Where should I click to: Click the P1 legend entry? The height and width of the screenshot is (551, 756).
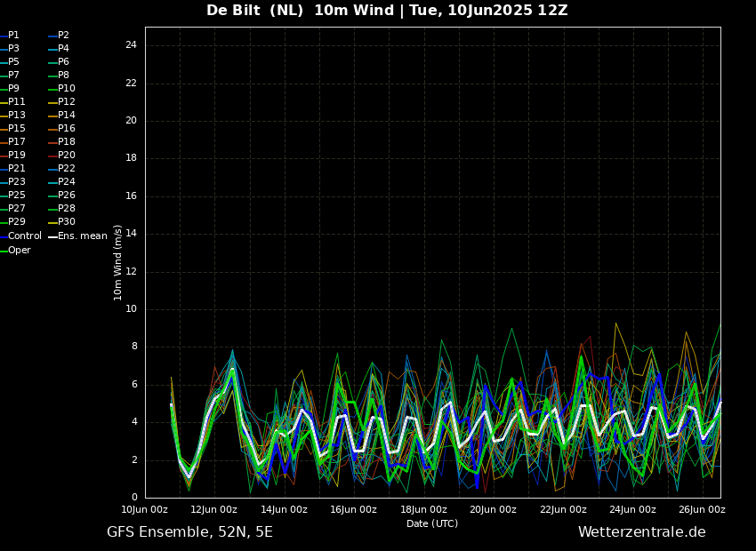coord(13,36)
